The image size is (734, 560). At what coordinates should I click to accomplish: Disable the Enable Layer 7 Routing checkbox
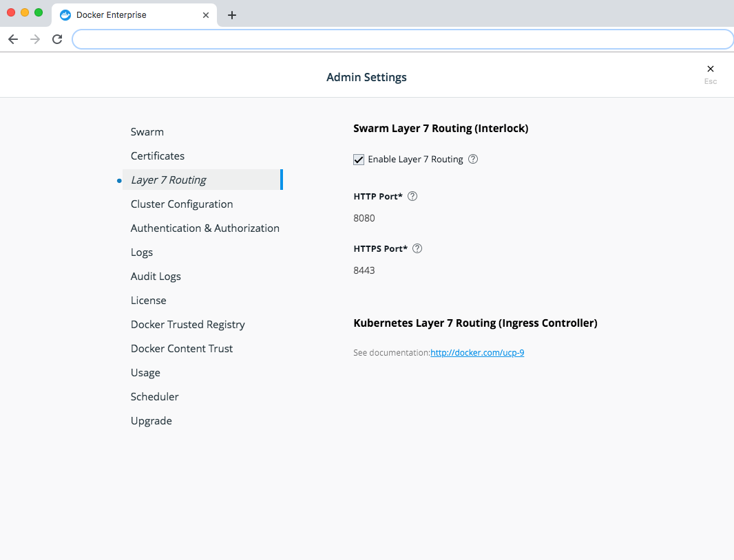[359, 159]
